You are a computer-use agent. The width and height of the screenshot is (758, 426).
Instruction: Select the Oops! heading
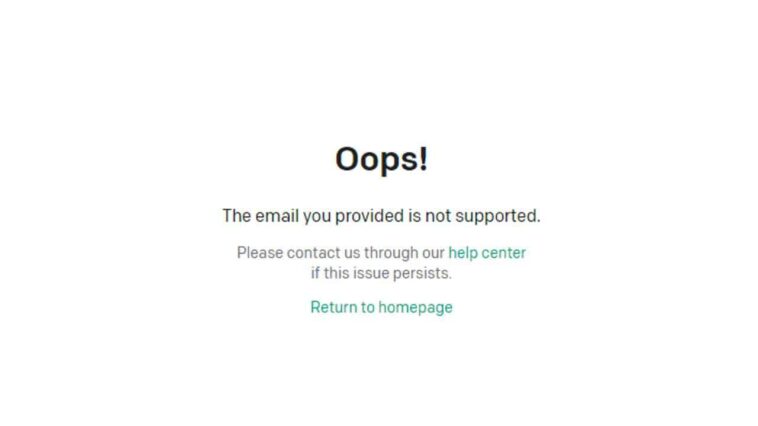381,159
